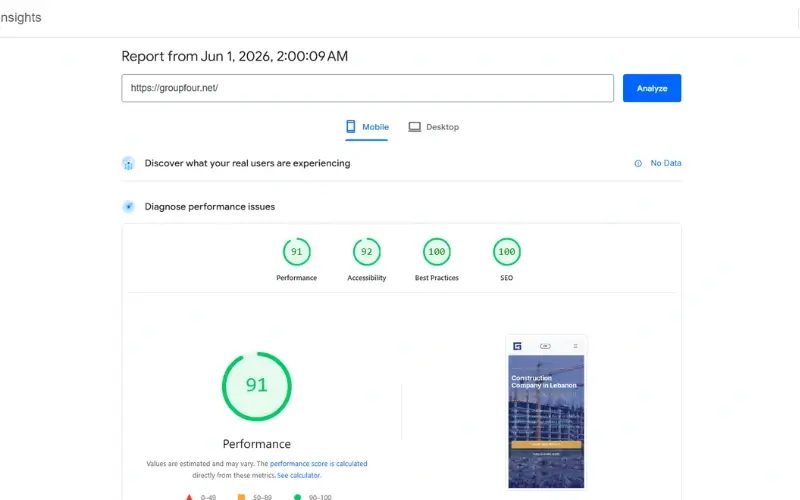The image size is (800, 500).
Task: Click the desktop monitor icon
Action: click(x=414, y=127)
